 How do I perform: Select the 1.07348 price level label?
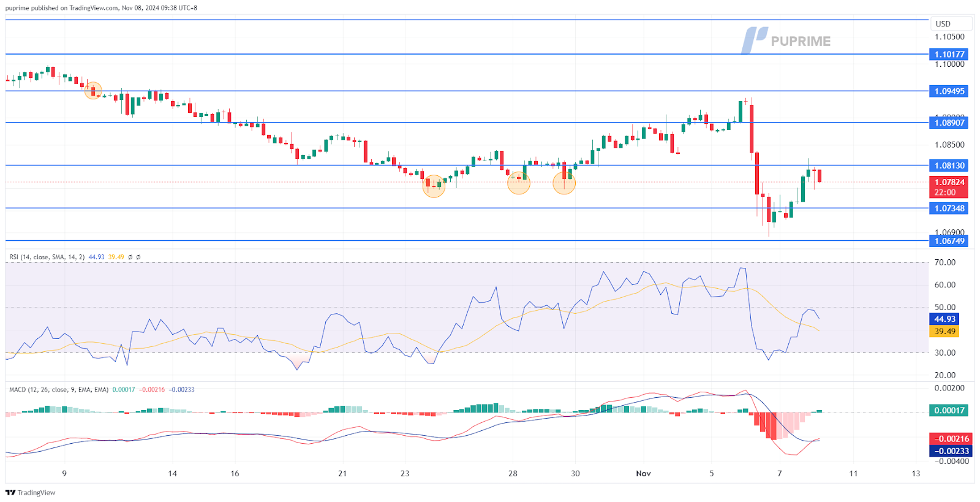[x=949, y=208]
